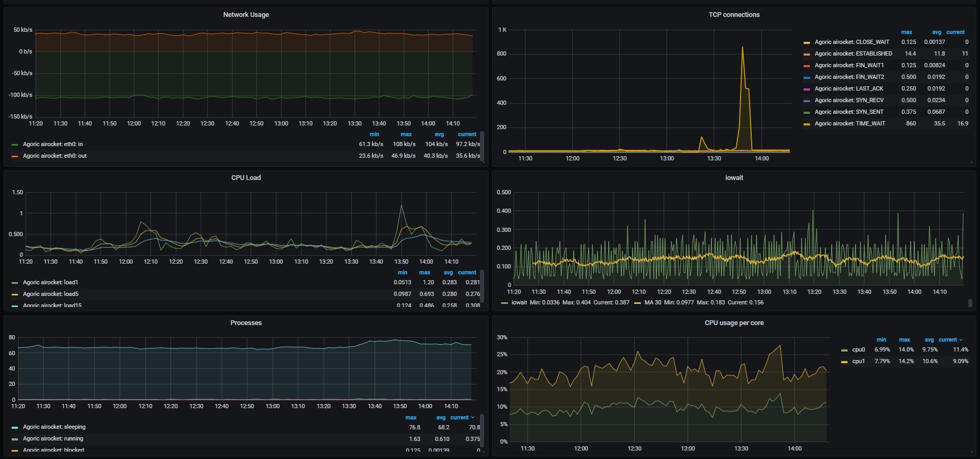Toggle the sleeping series in Processes
Viewport: 980px width, 459px height.
[x=54, y=427]
